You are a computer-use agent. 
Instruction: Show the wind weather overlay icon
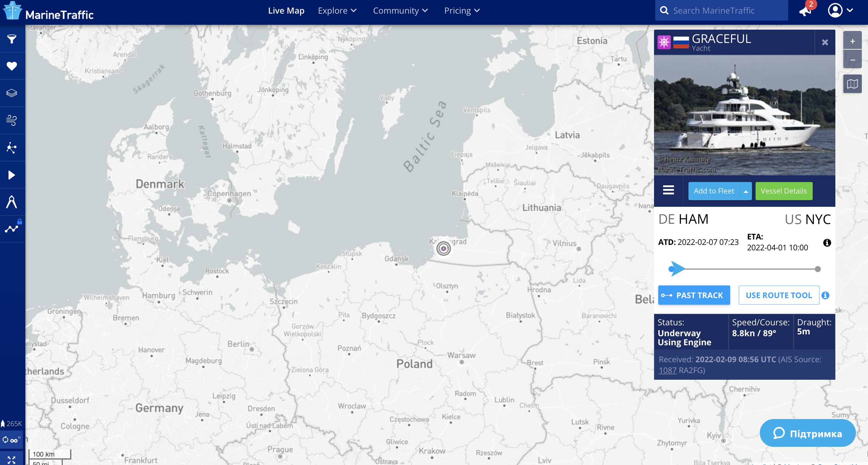12,120
